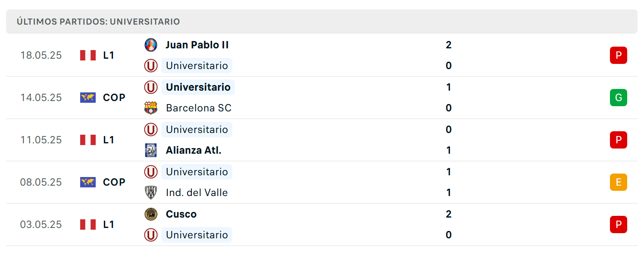Click orange E draw result badge
This screenshot has width=644, height=253.
(x=619, y=182)
